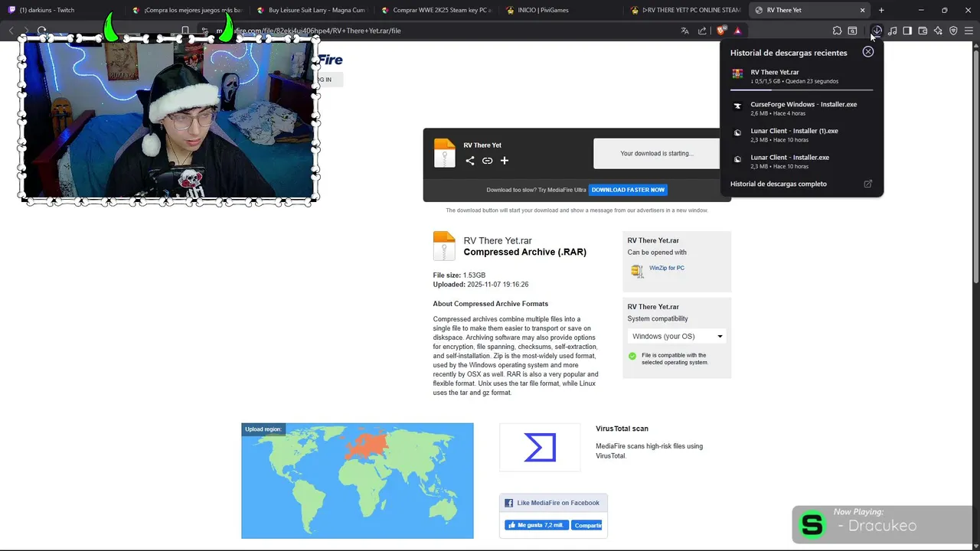Open the page translate icon in the address bar
Image resolution: width=980 pixels, height=551 pixels.
click(684, 31)
